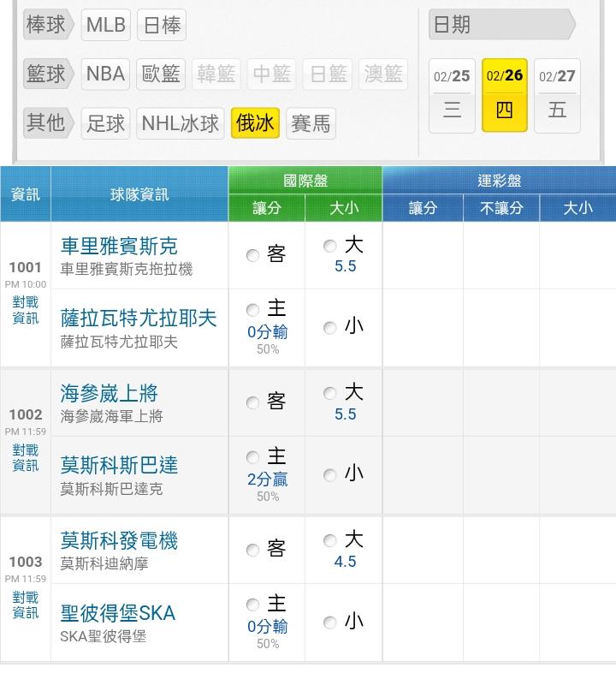Select 大 4.5 radio for game 1003

click(x=329, y=540)
